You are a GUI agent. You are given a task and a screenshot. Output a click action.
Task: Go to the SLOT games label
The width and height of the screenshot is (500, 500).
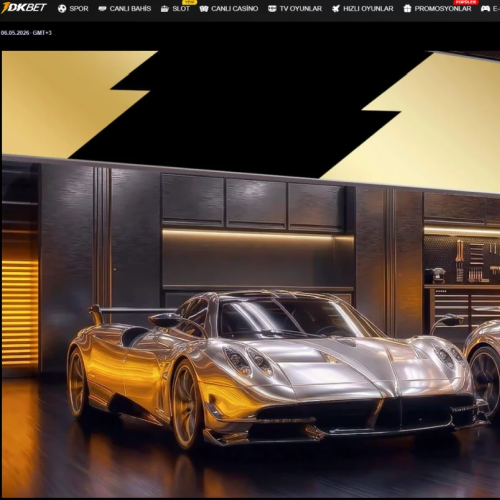point(181,9)
